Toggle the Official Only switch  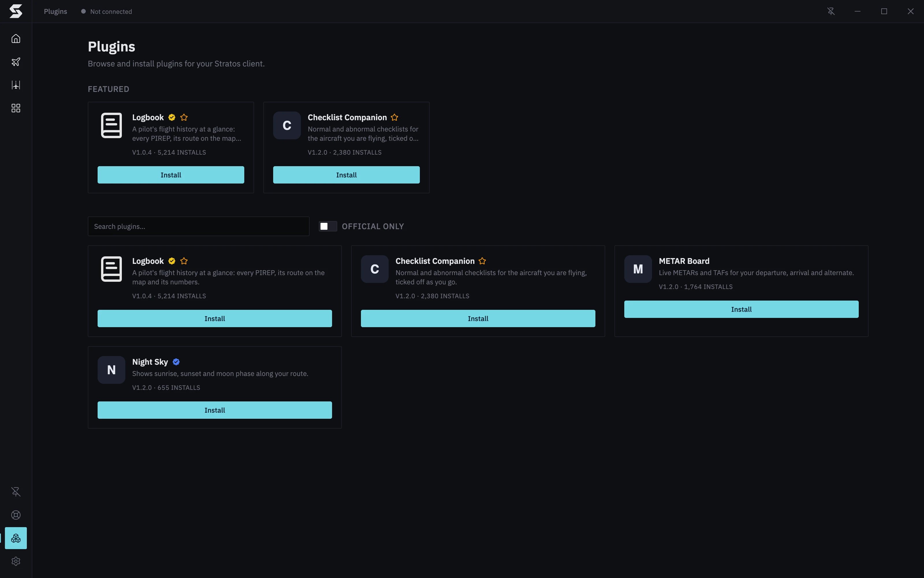pyautogui.click(x=328, y=226)
